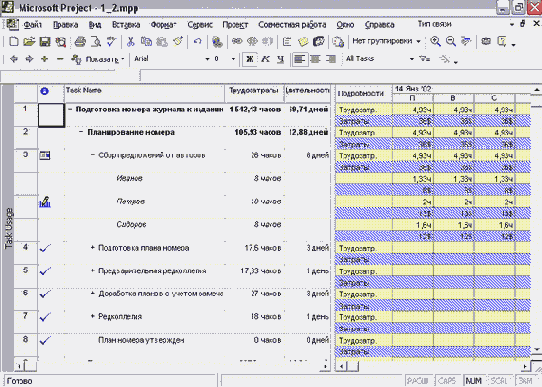
Task: Open Print Preview
Action: click(96, 42)
